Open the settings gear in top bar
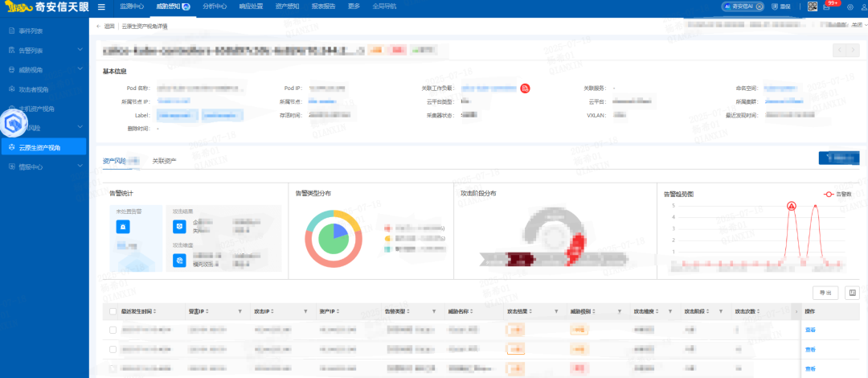The image size is (868, 378). [850, 7]
